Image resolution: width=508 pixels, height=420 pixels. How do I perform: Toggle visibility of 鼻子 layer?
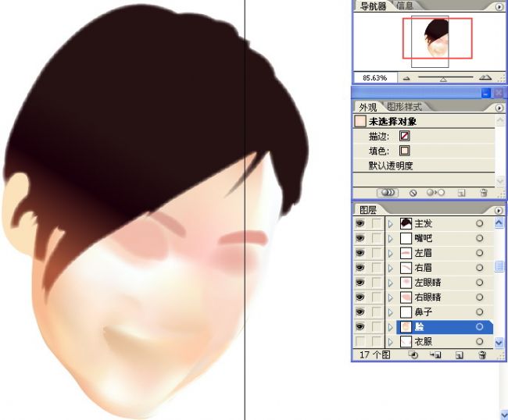(360, 312)
